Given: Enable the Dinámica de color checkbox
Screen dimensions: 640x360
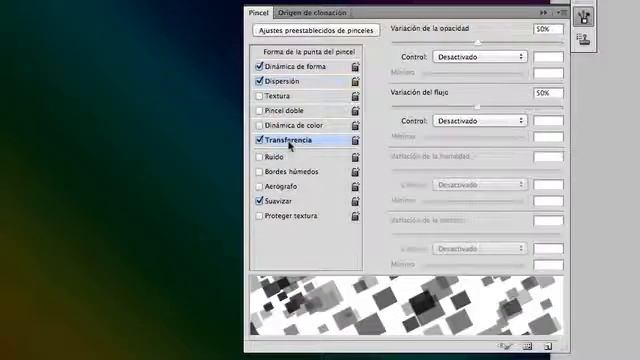Looking at the screenshot, I should pos(259,126).
